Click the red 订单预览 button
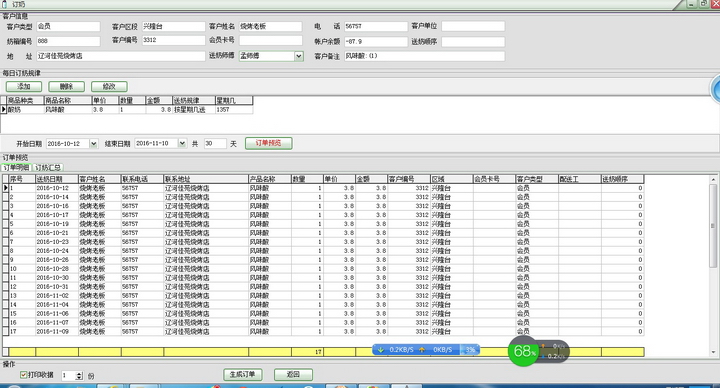 point(269,143)
